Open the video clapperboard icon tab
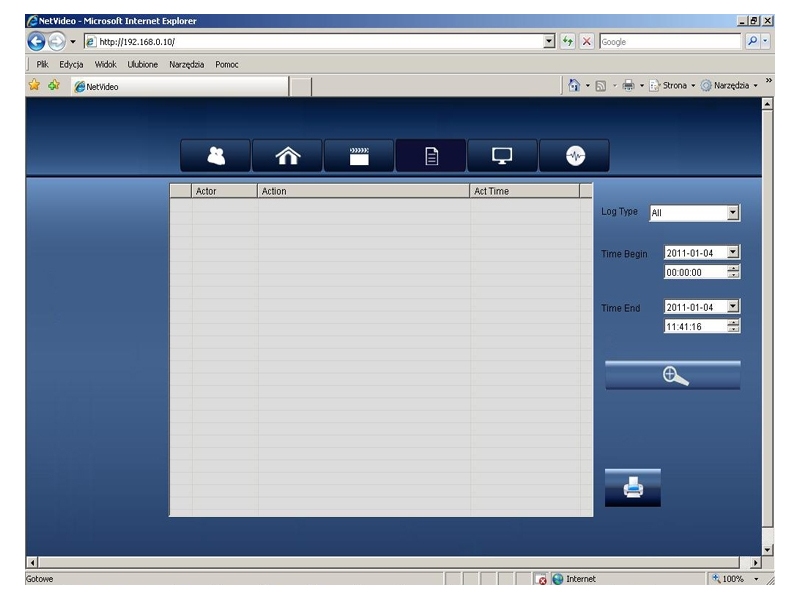The width and height of the screenshot is (800, 600). pyautogui.click(x=358, y=156)
